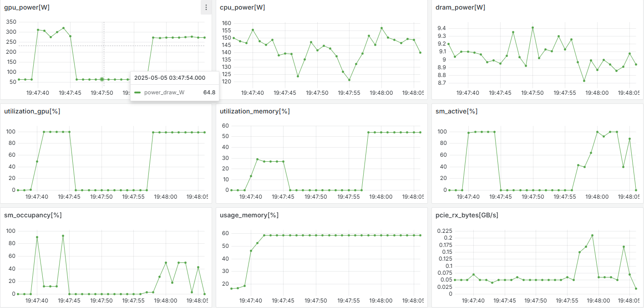Image resolution: width=644 pixels, height=308 pixels.
Task: Click the lowest data point in dram_power chart
Action: (584, 81)
